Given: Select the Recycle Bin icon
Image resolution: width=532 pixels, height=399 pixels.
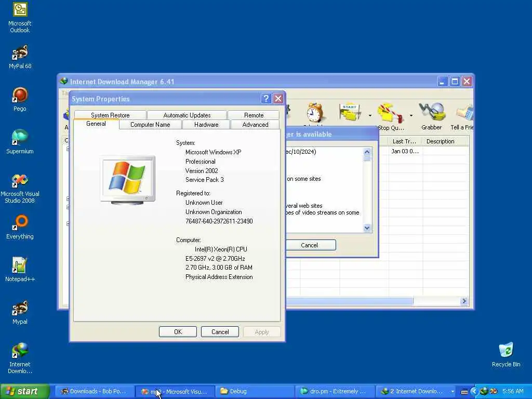Looking at the screenshot, I should [x=506, y=355].
